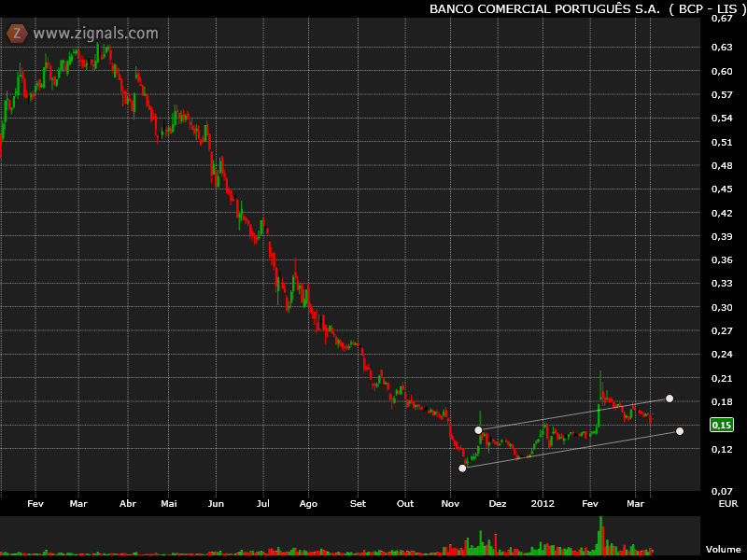Click the 0,21 price axis label
747x560 pixels.
722,379
